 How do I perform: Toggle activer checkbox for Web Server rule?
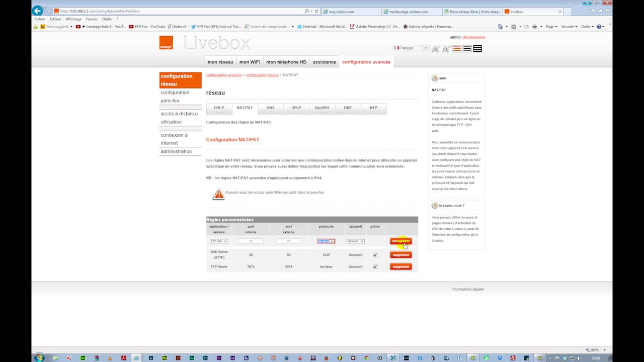pos(375,255)
